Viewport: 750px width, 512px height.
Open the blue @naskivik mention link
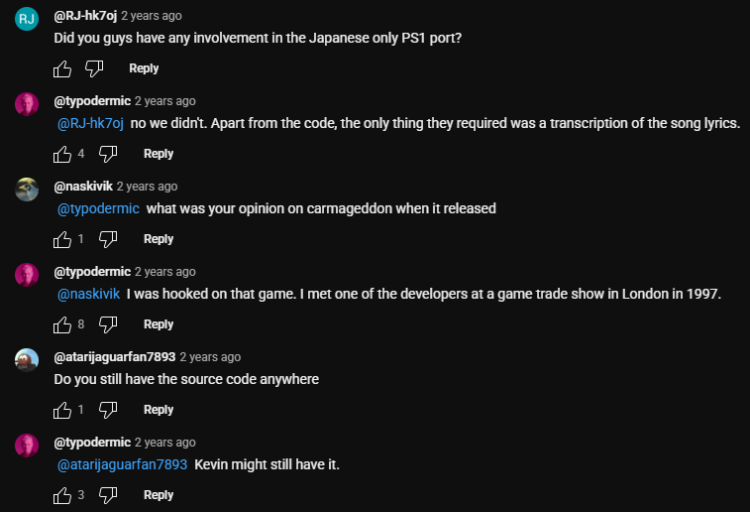(88, 294)
